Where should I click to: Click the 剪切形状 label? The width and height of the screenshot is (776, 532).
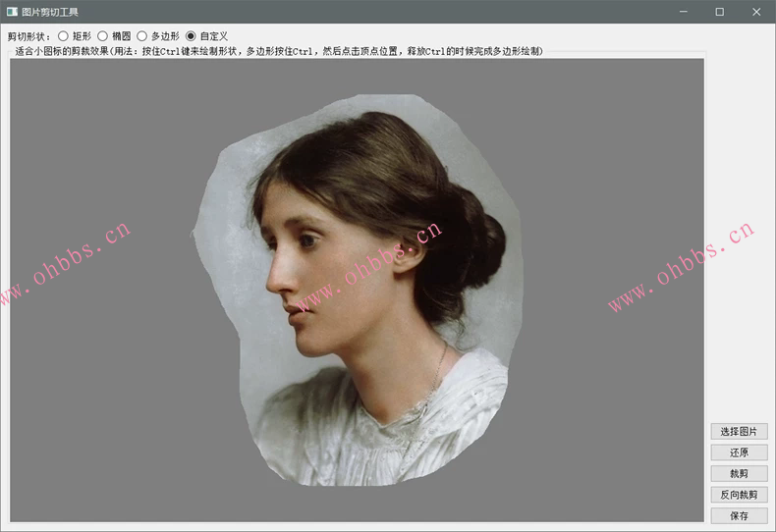click(28, 36)
